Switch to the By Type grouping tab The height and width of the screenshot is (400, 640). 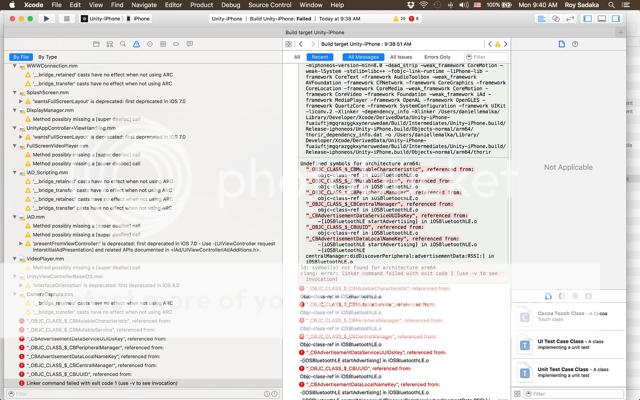(x=47, y=57)
